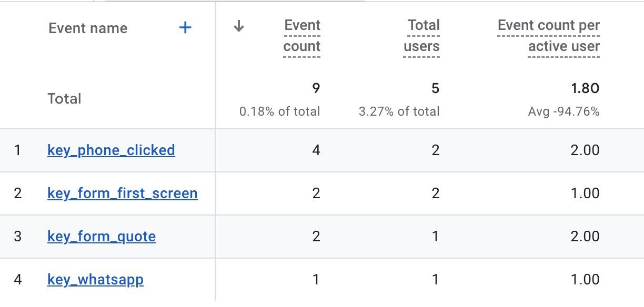Screen dimensions: 644x307
Task: Sort by the Event count column header
Action: (x=301, y=36)
